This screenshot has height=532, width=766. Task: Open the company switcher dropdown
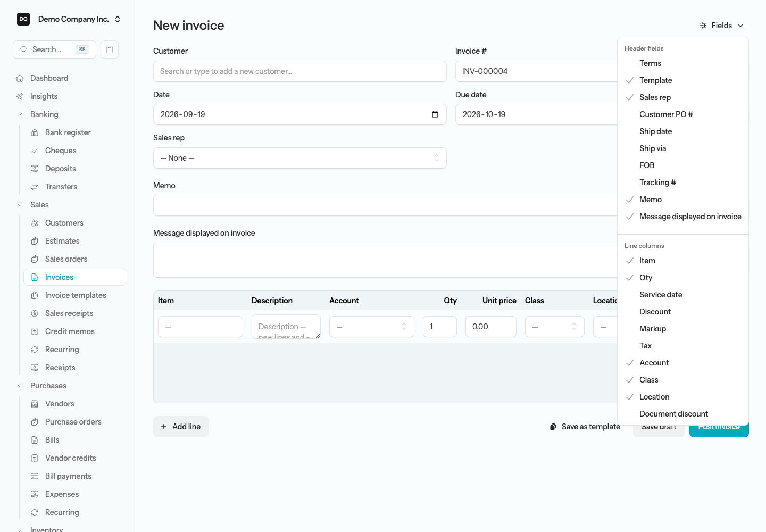pyautogui.click(x=70, y=19)
